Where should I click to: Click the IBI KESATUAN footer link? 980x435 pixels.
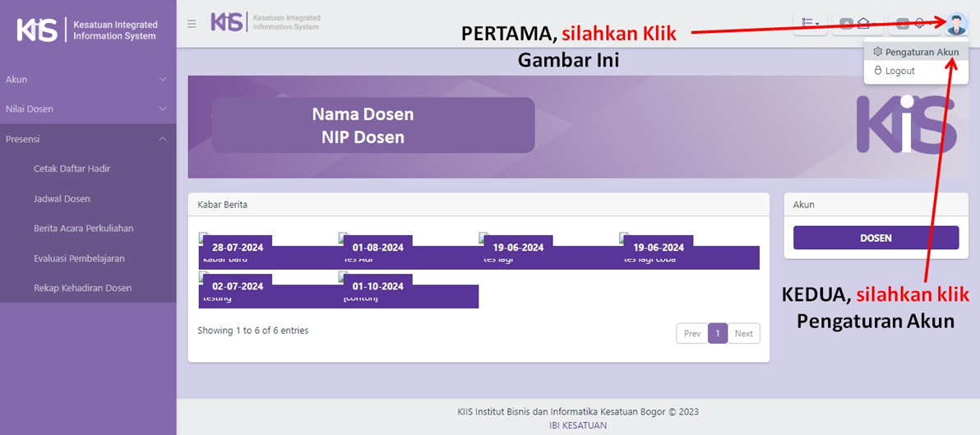click(578, 425)
